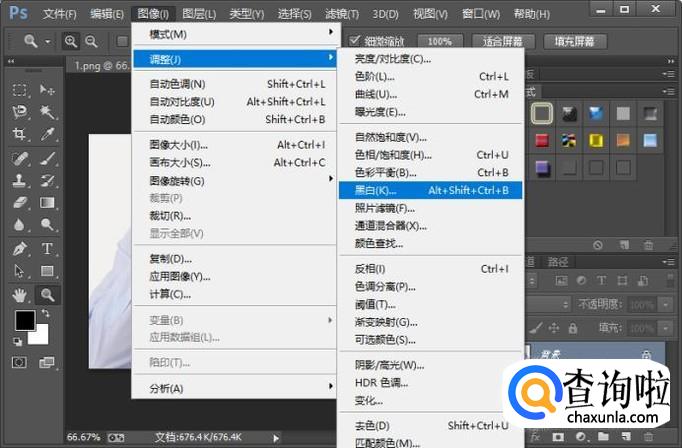Viewport: 682px width, 448px height.
Task: Apply the red button style swatch
Action: (542, 140)
